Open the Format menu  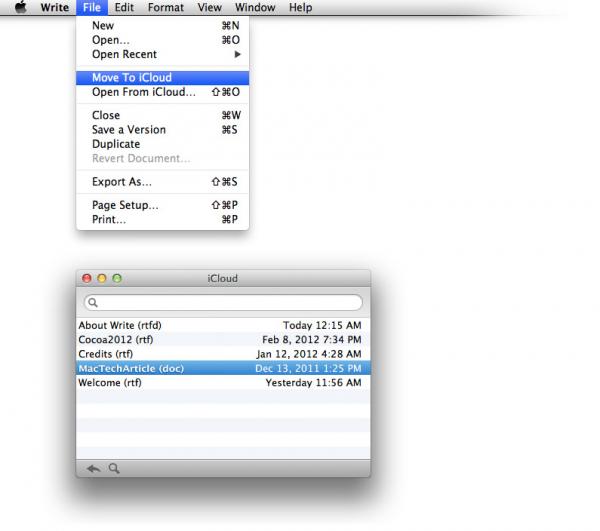[166, 7]
